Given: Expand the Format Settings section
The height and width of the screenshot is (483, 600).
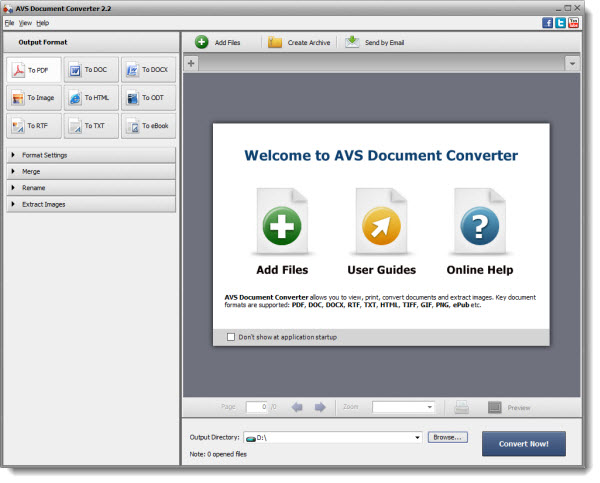Looking at the screenshot, I should point(91,155).
